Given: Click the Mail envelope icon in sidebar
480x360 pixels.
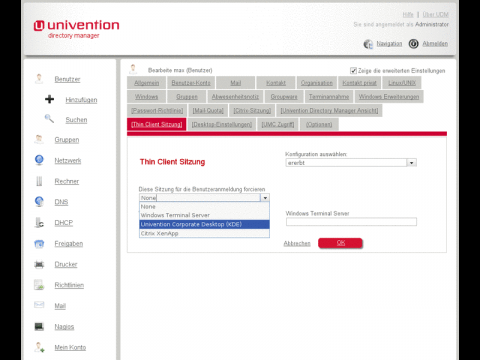Looking at the screenshot, I should [x=39, y=305].
